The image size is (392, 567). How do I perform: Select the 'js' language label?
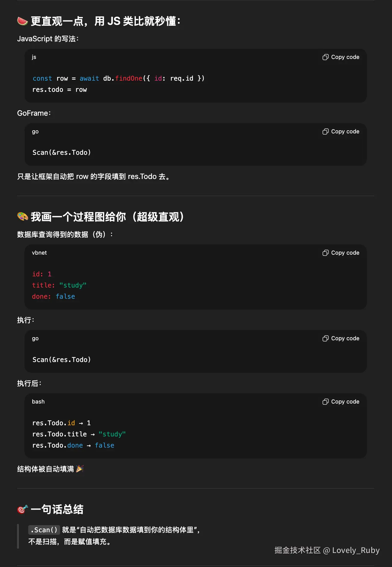tap(34, 57)
